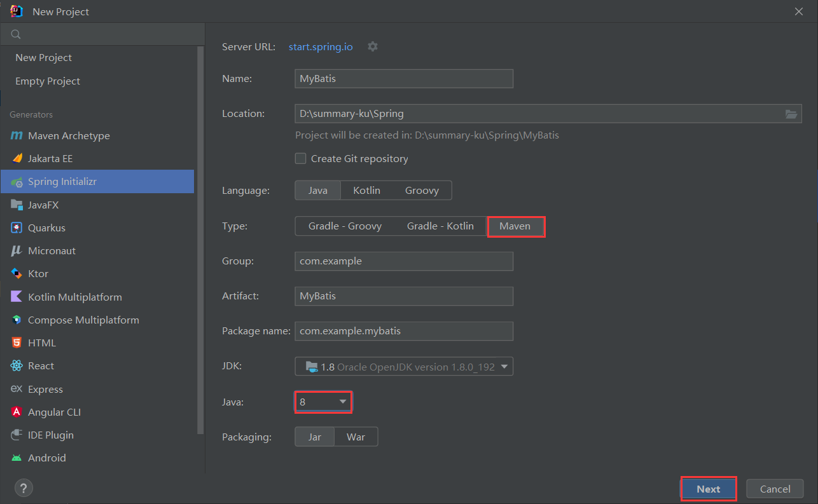Click the Ktor generator icon
The image size is (818, 504).
[17, 273]
